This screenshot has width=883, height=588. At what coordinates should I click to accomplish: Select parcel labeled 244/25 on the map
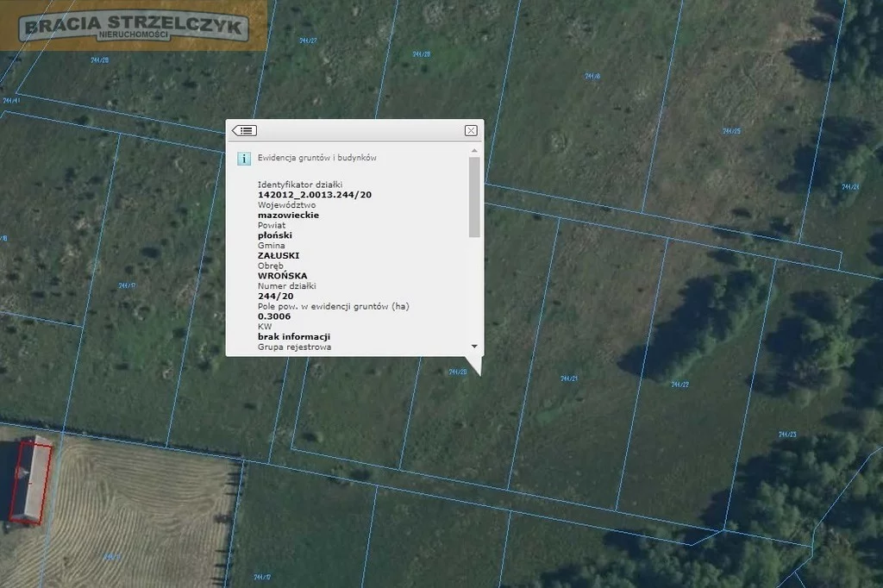click(x=731, y=131)
